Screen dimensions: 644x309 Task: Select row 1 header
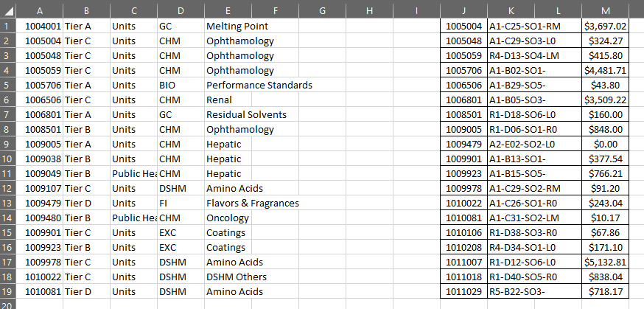tap(8, 26)
